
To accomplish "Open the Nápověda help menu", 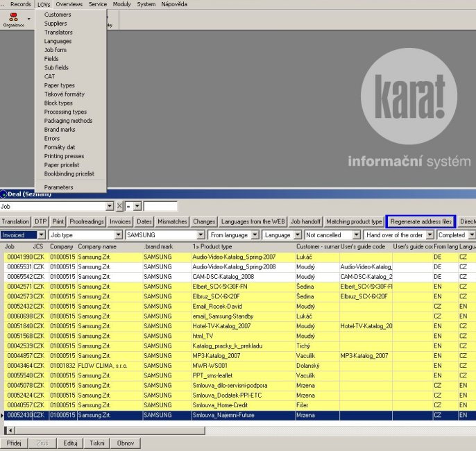I will 174,4.
